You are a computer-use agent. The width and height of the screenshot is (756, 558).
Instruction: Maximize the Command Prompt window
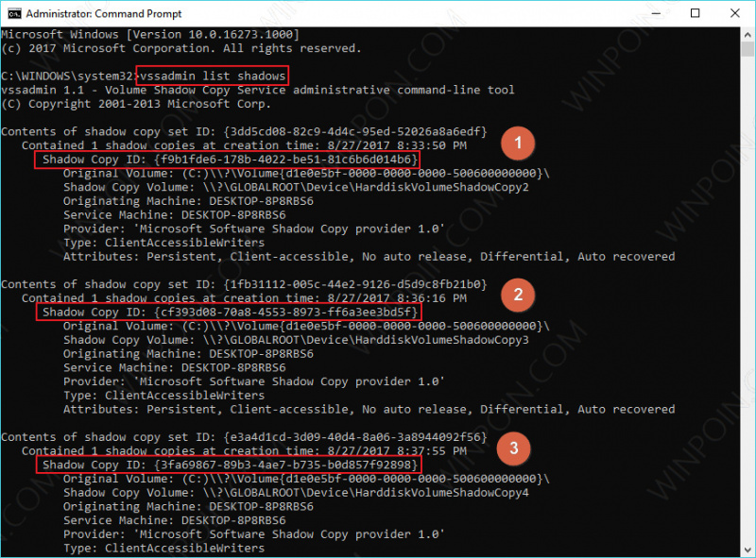695,14
